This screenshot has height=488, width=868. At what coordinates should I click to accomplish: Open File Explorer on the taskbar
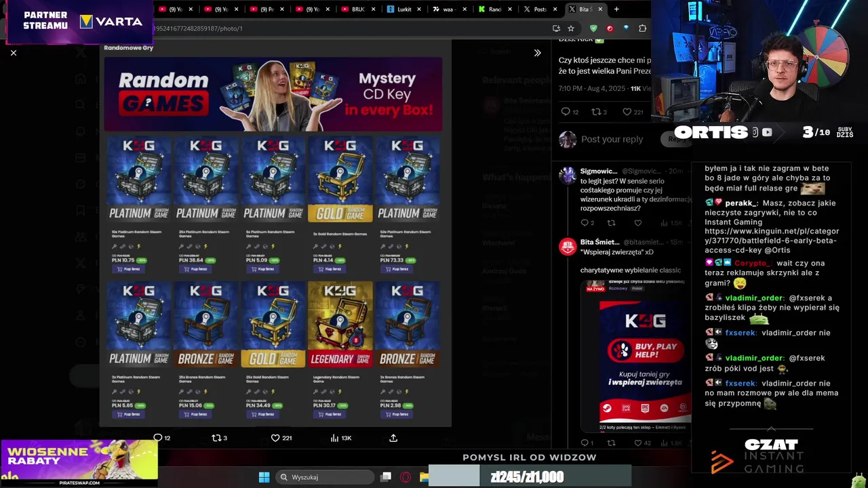424,477
